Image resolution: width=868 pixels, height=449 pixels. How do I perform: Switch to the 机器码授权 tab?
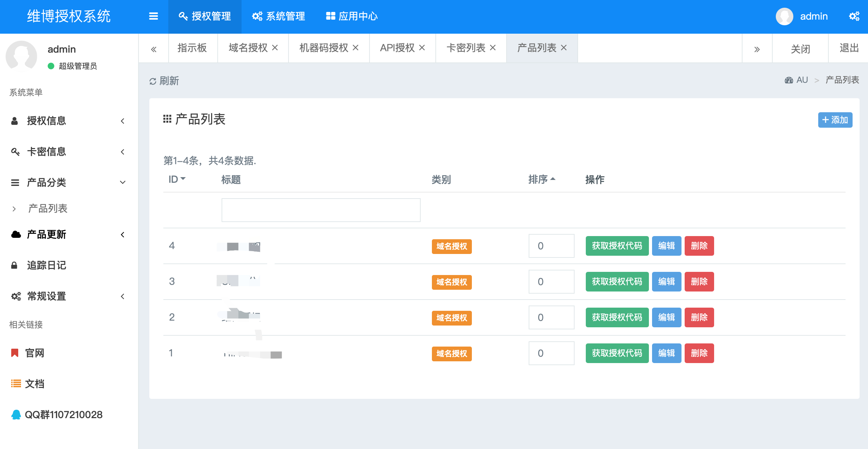(323, 48)
